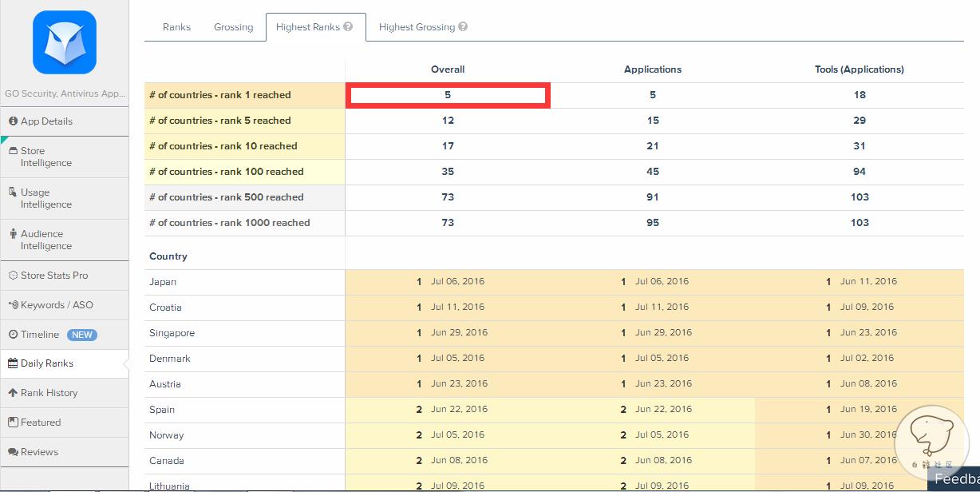Open the Highest Grossing tab
The height and width of the screenshot is (492, 980).
pos(417,27)
